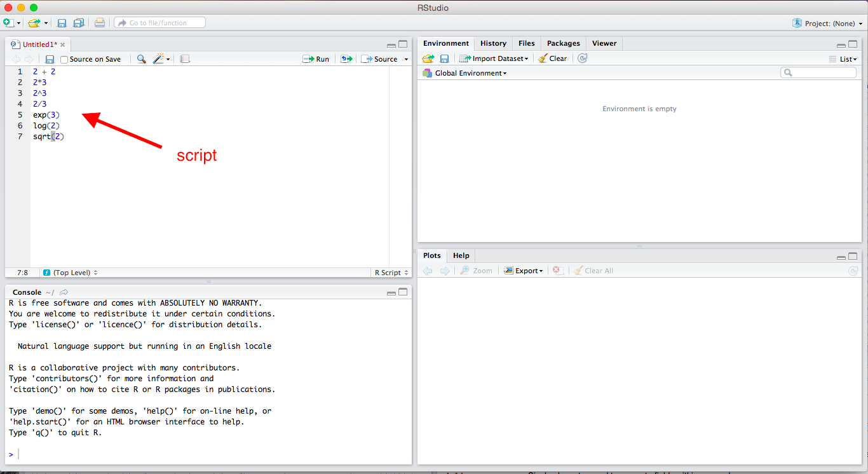The height and width of the screenshot is (474, 868).
Task: Minimize the source editor pane
Action: [391, 45]
